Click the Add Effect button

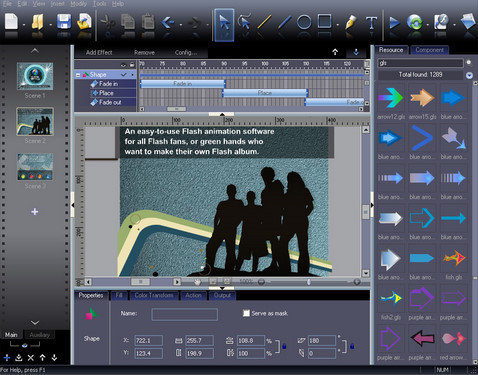[99, 52]
